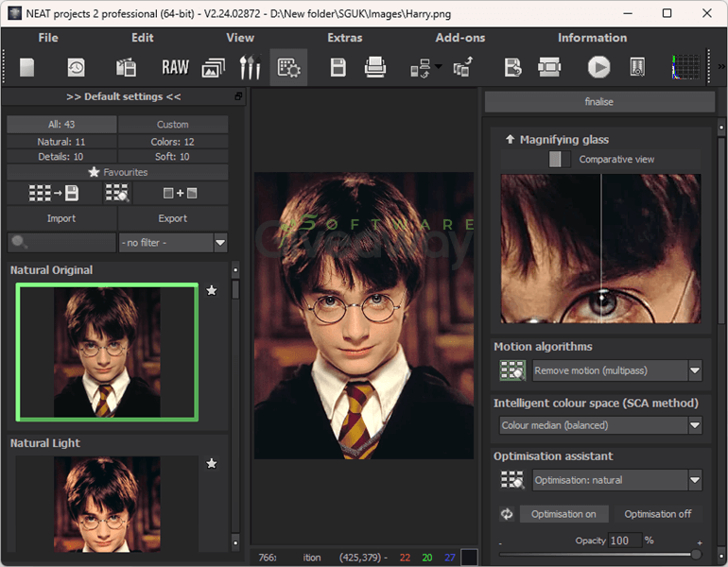Collapse the Magnifying glass section arrow
Image resolution: width=728 pixels, height=567 pixels.
(510, 139)
